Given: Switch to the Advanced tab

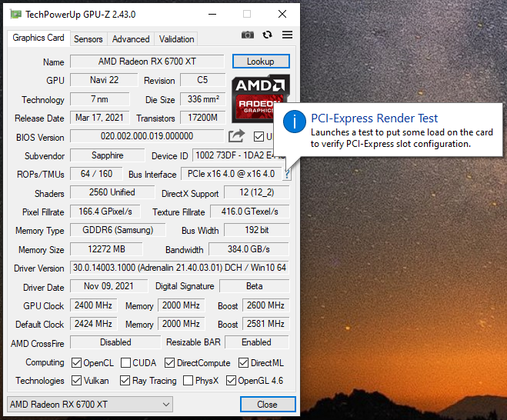Looking at the screenshot, I should click(131, 39).
